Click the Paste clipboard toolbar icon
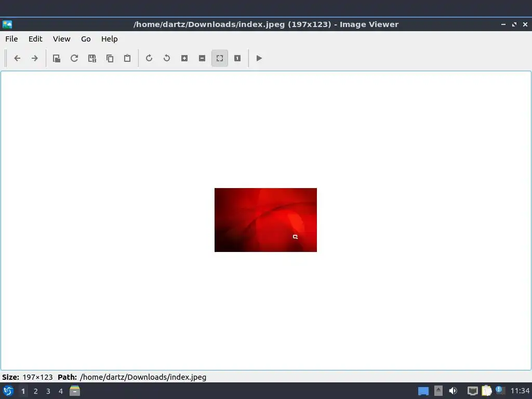 click(x=127, y=58)
